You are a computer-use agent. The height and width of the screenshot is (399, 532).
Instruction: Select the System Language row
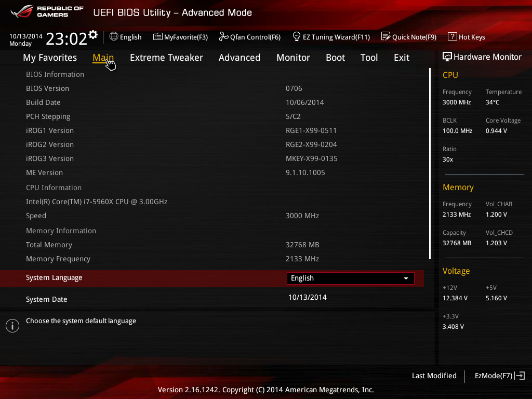point(212,278)
